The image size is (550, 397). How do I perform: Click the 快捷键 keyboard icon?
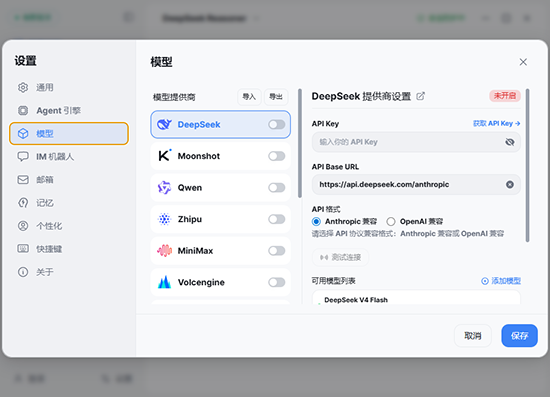(x=23, y=249)
